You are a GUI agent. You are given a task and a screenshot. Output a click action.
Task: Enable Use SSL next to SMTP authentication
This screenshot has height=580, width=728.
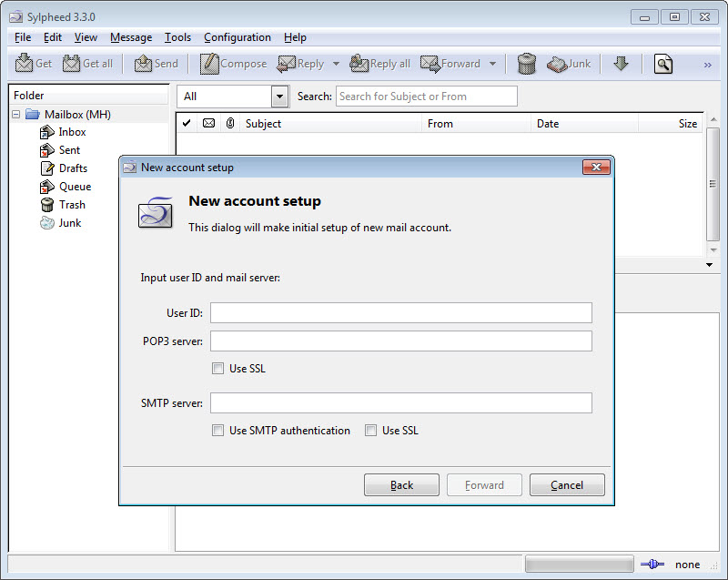(370, 431)
